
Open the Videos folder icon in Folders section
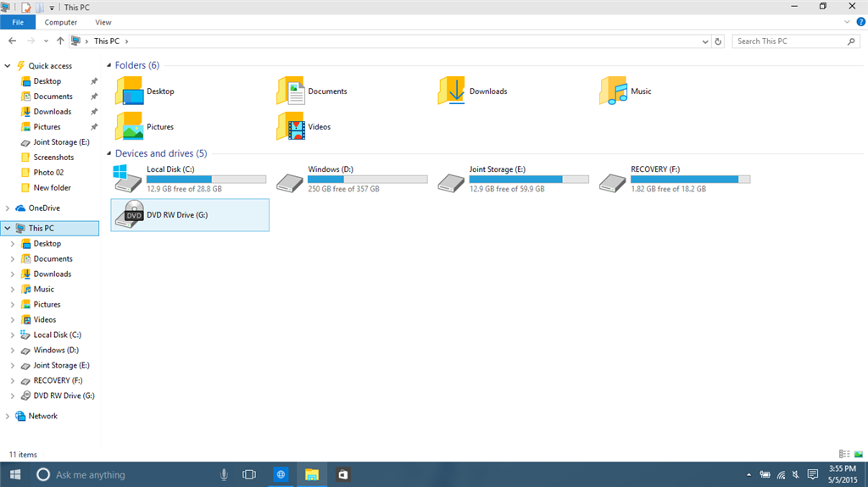[291, 126]
